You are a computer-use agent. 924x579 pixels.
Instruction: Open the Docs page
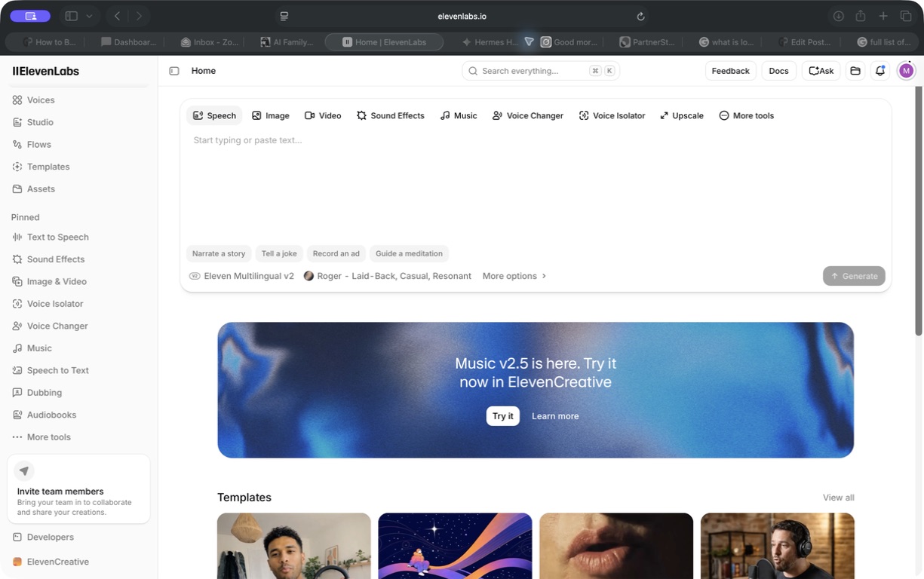click(x=778, y=71)
